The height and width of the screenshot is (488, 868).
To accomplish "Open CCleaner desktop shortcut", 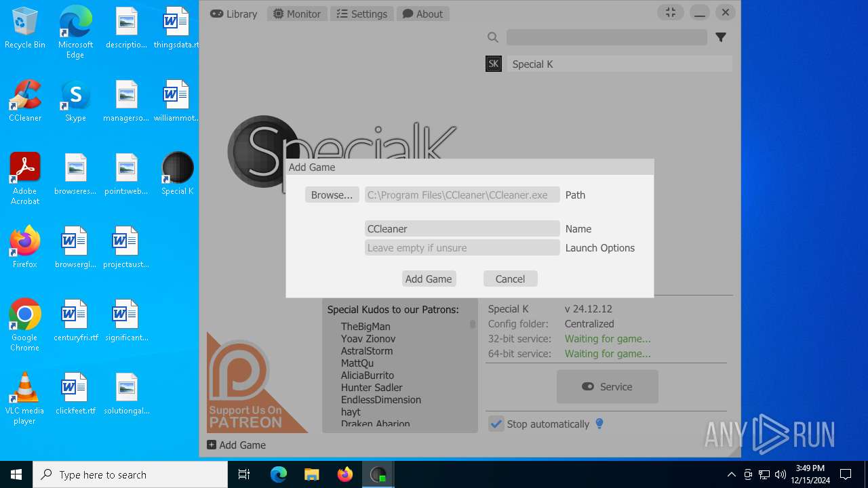I will [25, 102].
